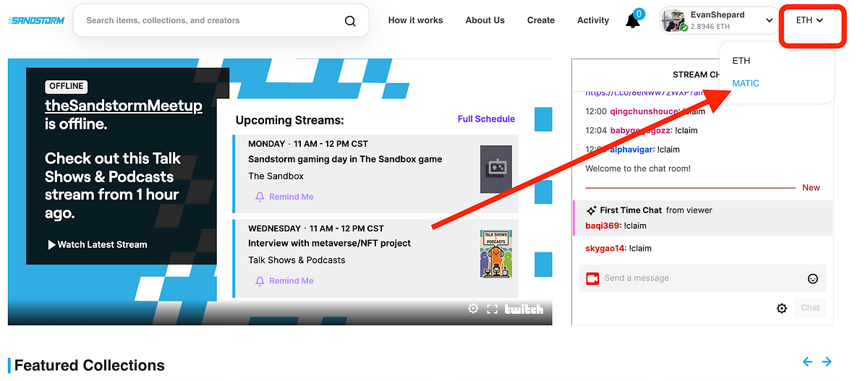Click The Sandbox category text
This screenshot has height=381, width=868.
click(276, 176)
